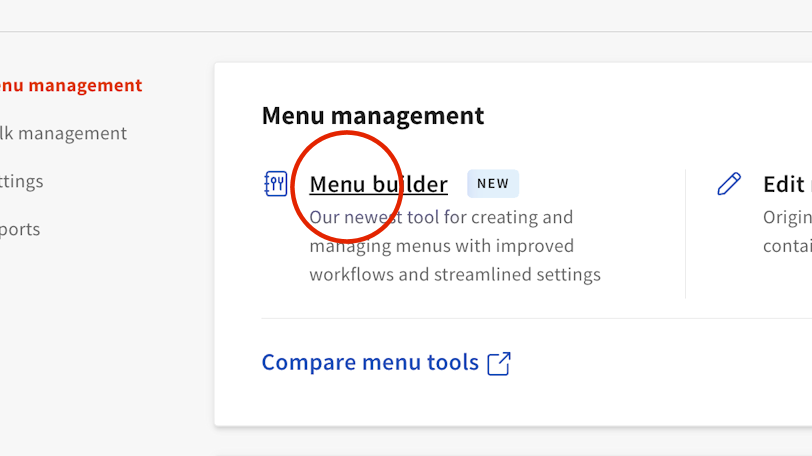Click the vertical divider between Menu builder and Edit
812x456 pixels.
[685, 233]
